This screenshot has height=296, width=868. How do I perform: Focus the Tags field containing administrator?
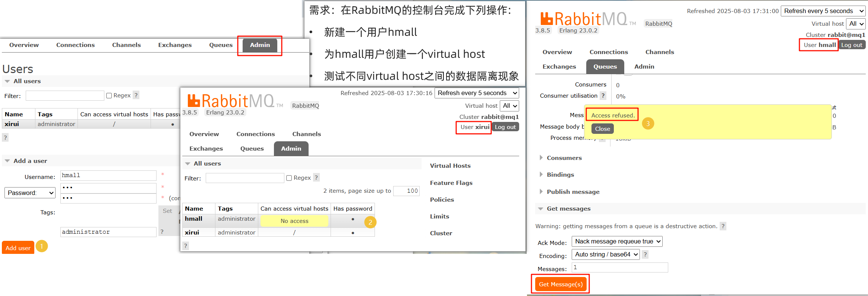tap(108, 232)
